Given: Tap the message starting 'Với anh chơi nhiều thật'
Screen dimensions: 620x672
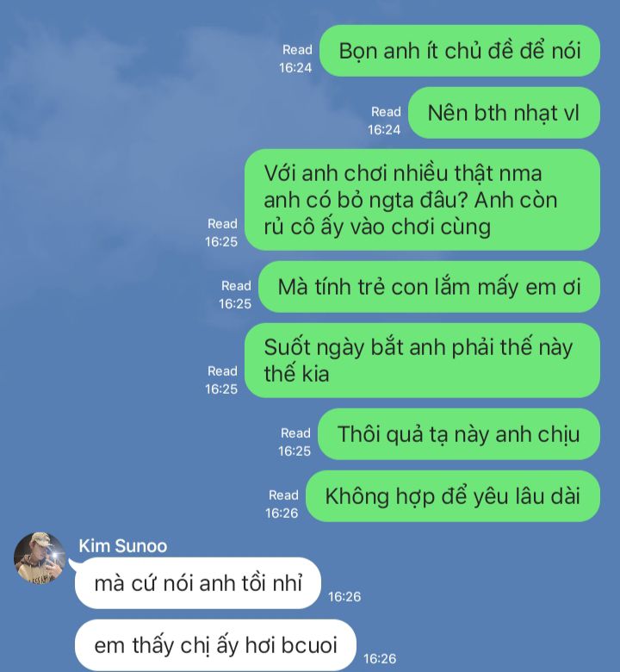Looking at the screenshot, I should tap(422, 200).
